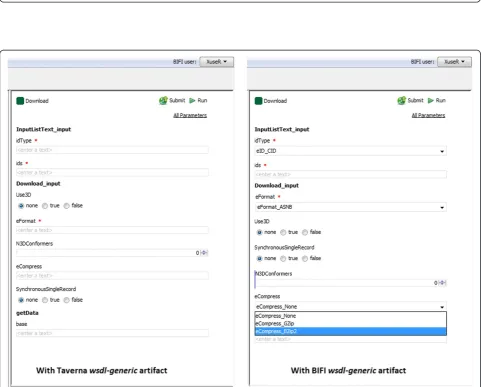Select SynchronousSingleRecord none radio in Taverna panel
This screenshot has height=387, width=481.
[x=21, y=300]
